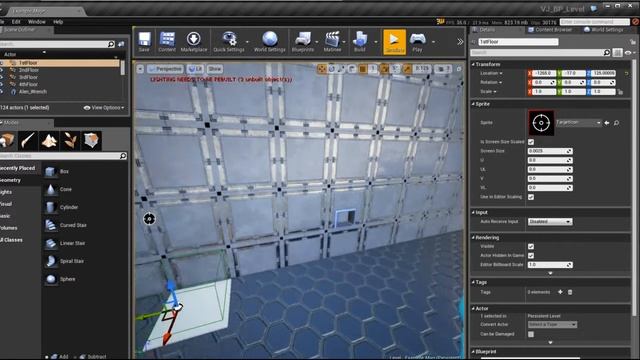The image size is (640, 360).
Task: Click the Blueprints toolbar icon
Action: 303,42
